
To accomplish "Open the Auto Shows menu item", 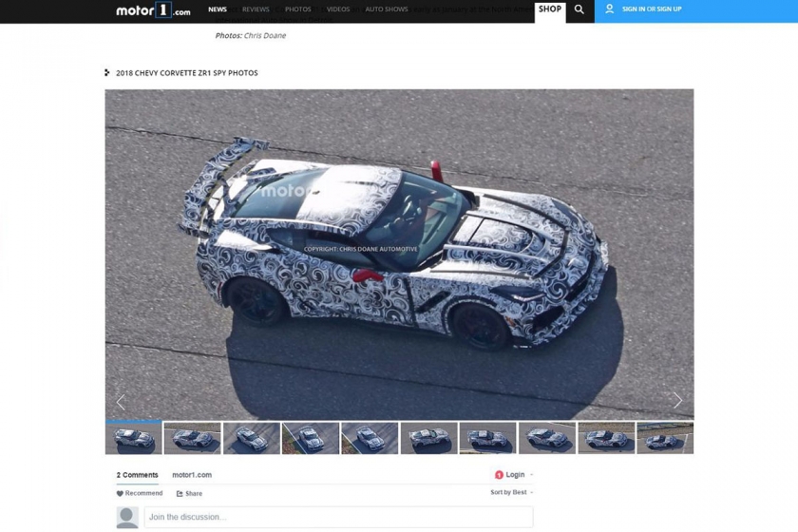I will tap(387, 9).
